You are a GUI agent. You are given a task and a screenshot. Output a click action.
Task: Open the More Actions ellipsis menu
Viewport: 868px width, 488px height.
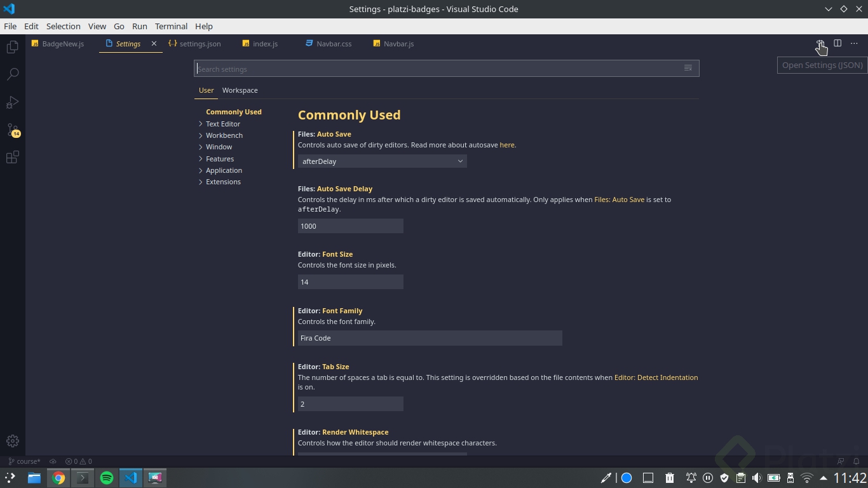click(854, 43)
